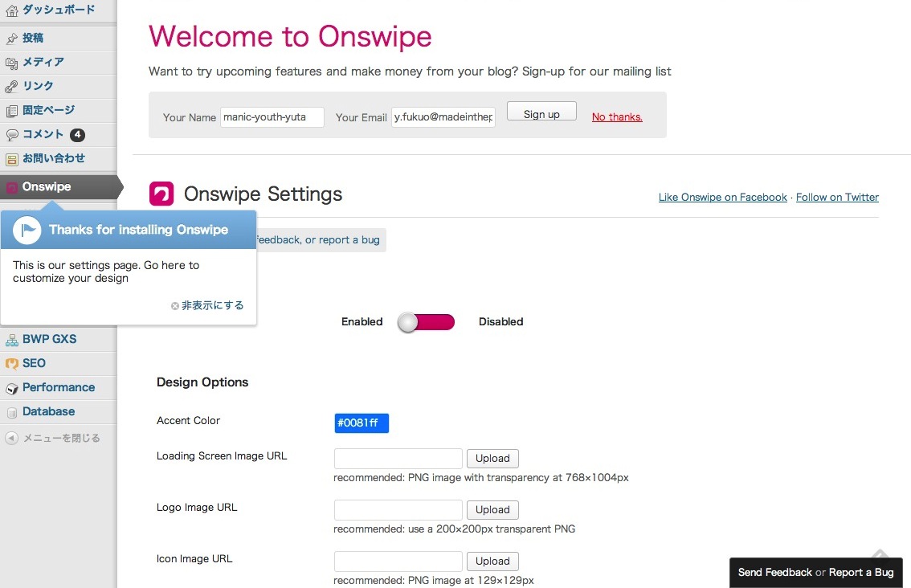Screen dimensions: 911x588
Task: Click the Your Email input field
Action: (443, 117)
